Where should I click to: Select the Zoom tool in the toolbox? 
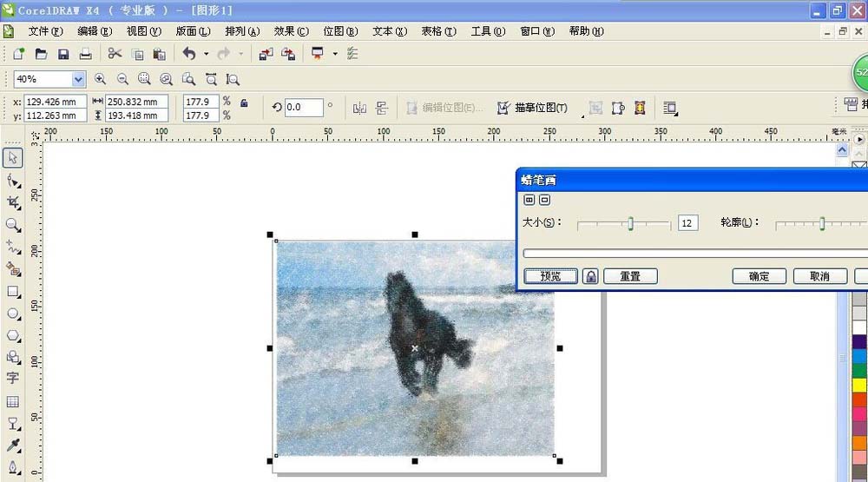13,225
